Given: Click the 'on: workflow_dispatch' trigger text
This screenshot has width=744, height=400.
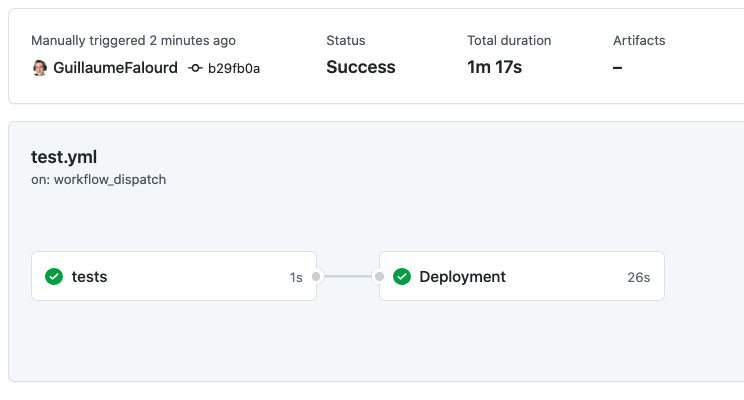Looking at the screenshot, I should (x=98, y=180).
